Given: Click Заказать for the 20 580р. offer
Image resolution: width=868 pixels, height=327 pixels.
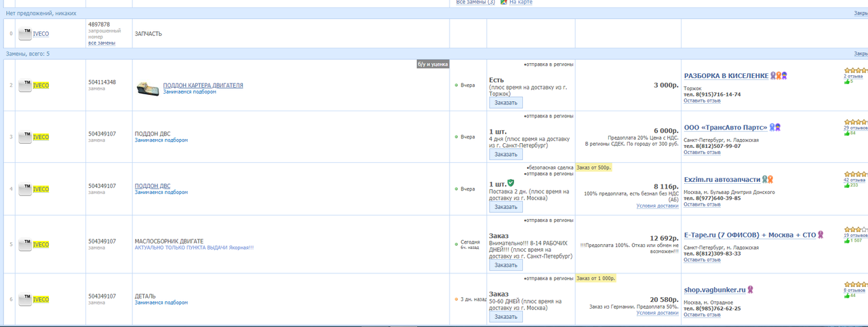Looking at the screenshot, I should coord(506,317).
